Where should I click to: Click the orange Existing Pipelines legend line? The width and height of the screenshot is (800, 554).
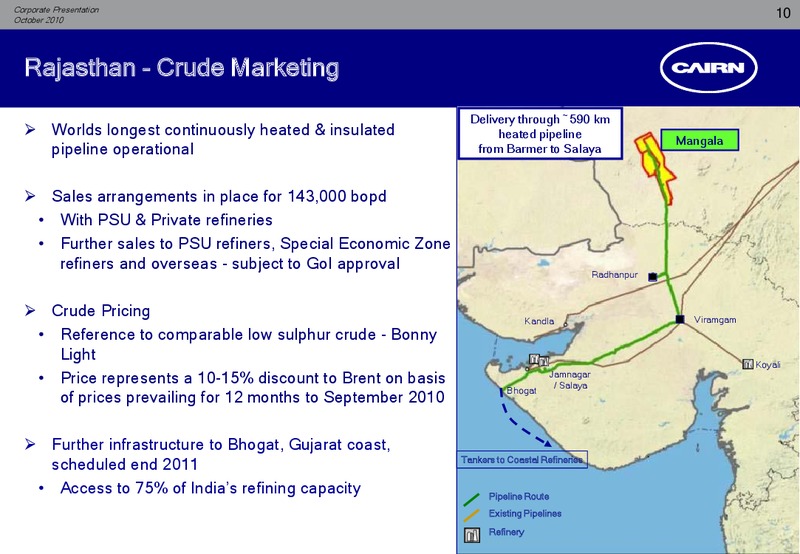(x=472, y=515)
